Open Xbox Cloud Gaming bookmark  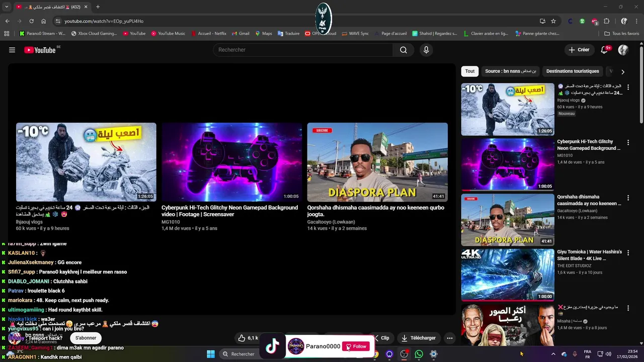(x=94, y=34)
